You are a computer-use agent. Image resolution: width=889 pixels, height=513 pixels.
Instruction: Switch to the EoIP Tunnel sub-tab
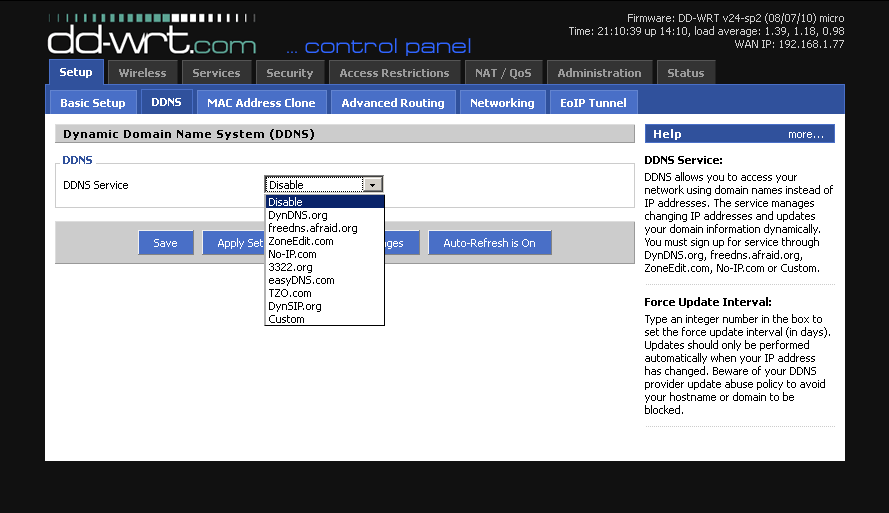pyautogui.click(x=593, y=103)
